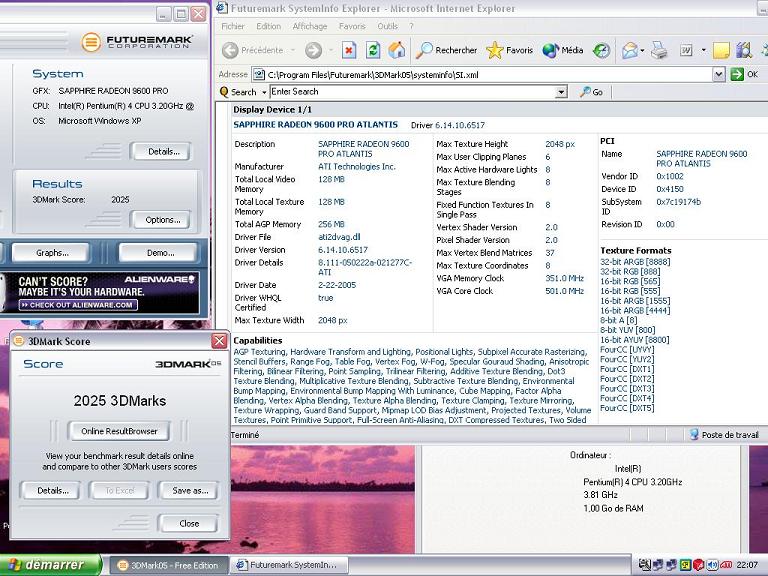The image size is (768, 576).
Task: Click the Options... button under Results
Action: click(161, 220)
